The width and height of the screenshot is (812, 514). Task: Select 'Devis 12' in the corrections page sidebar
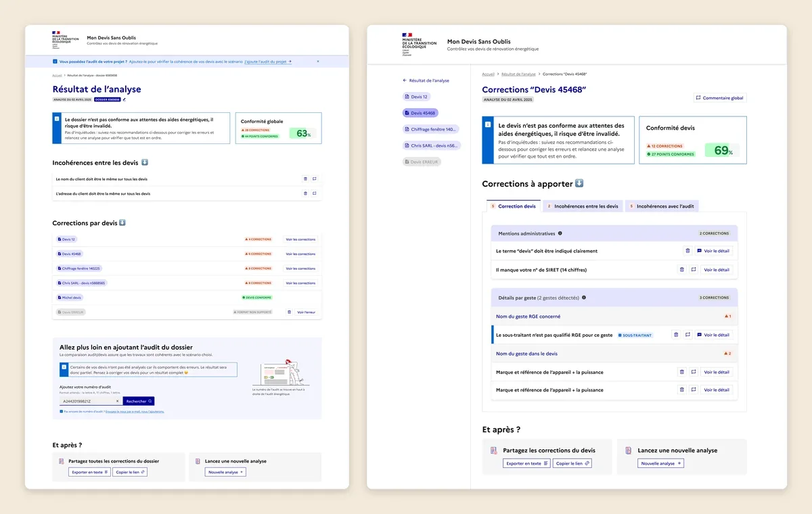click(x=416, y=97)
